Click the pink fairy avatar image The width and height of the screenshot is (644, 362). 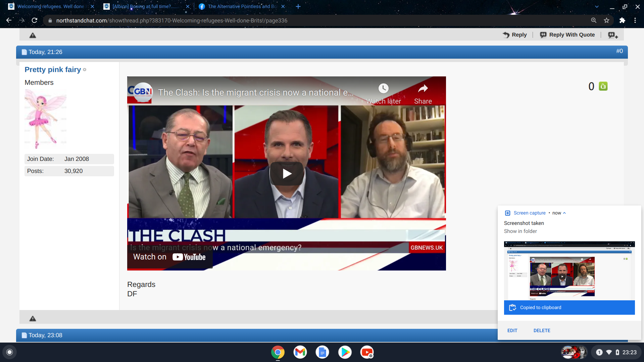click(x=45, y=119)
